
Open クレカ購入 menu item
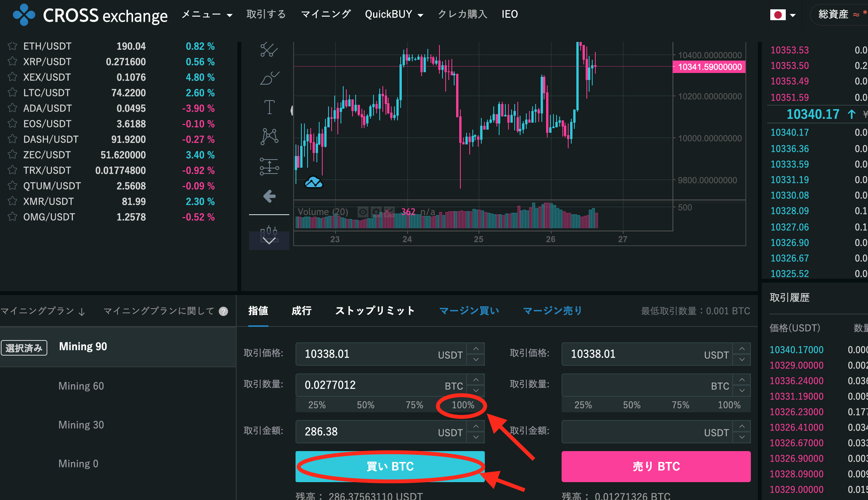click(462, 14)
